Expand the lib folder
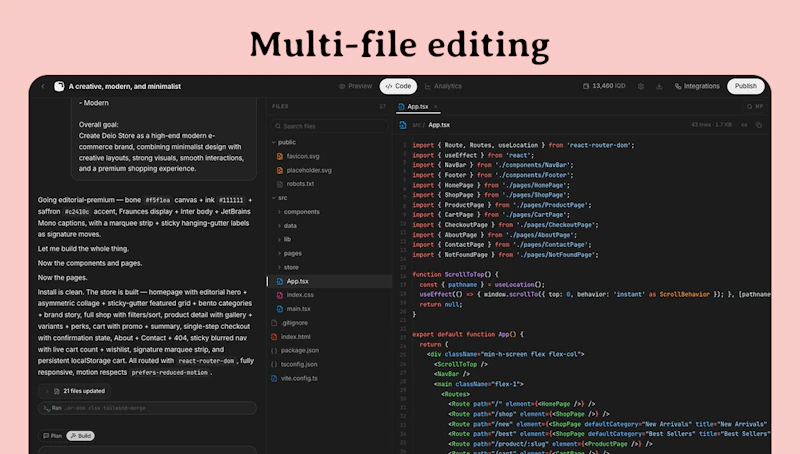 (x=284, y=239)
